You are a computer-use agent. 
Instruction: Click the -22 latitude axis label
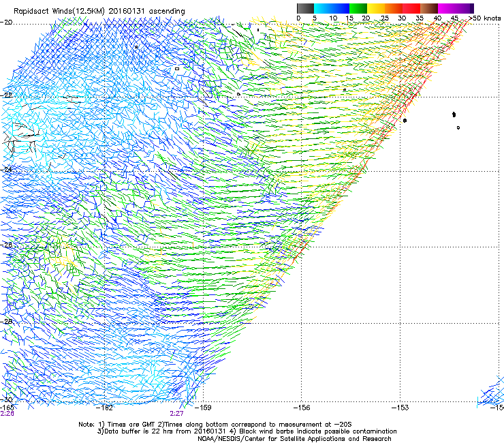pos(6,95)
